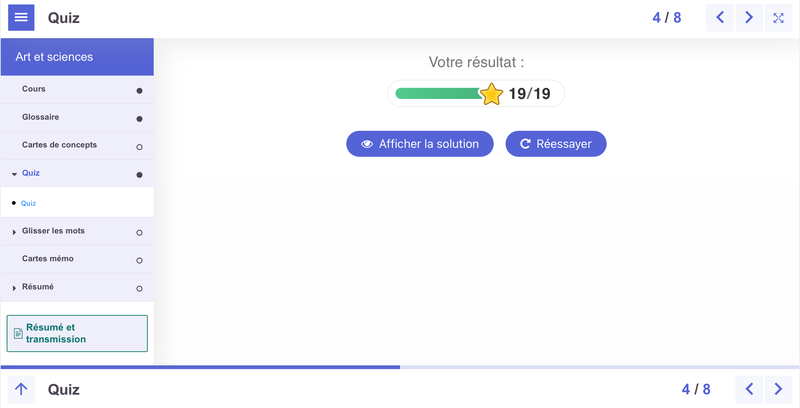
Task: Go to previous page using top arrow
Action: tap(720, 18)
